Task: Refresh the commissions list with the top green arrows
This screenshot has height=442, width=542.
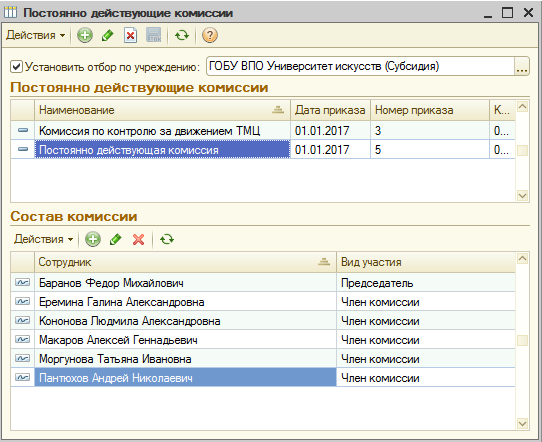Action: click(x=182, y=35)
